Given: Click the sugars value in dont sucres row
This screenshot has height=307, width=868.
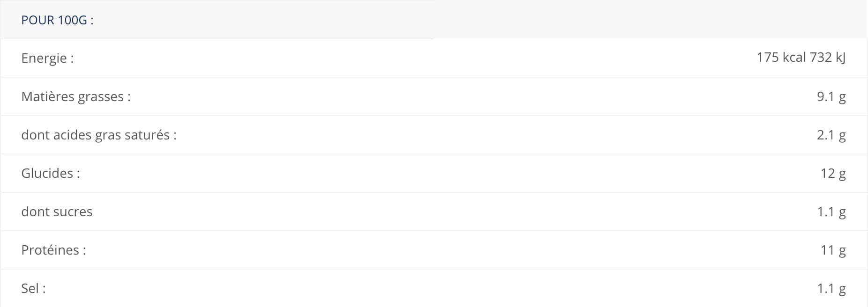Looking at the screenshot, I should [x=831, y=212].
